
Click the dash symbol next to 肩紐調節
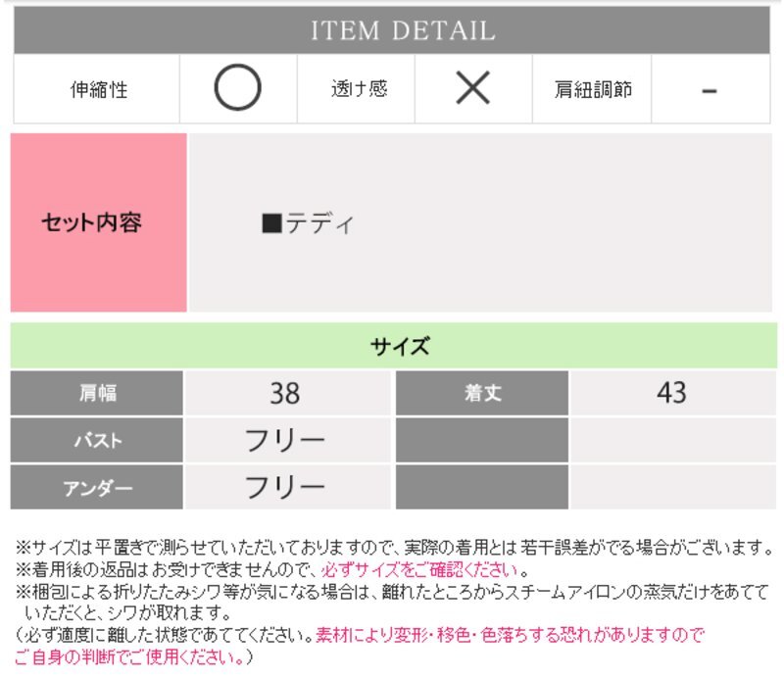[x=710, y=90]
